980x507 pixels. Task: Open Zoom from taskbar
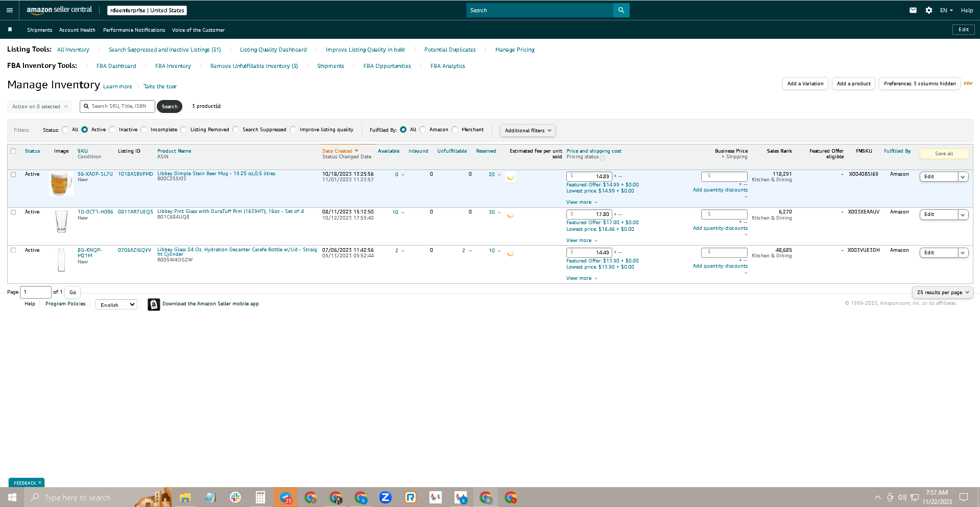pyautogui.click(x=386, y=497)
